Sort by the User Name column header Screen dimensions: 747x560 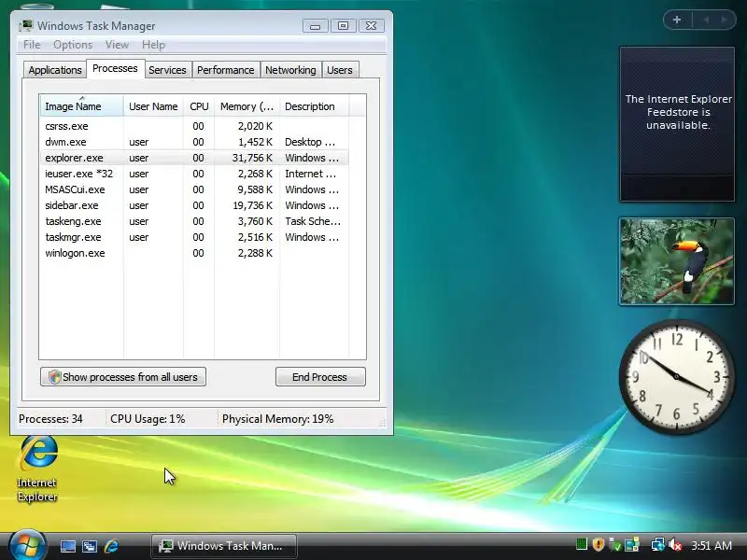click(153, 106)
